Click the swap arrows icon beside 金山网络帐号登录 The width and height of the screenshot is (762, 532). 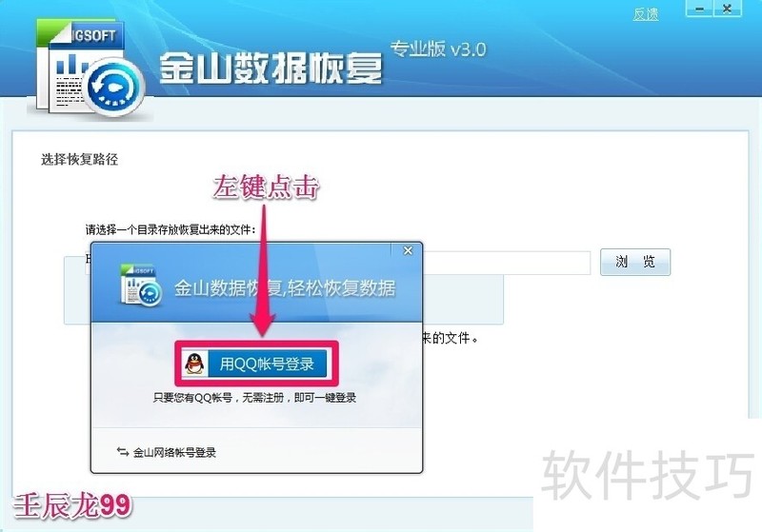point(123,452)
